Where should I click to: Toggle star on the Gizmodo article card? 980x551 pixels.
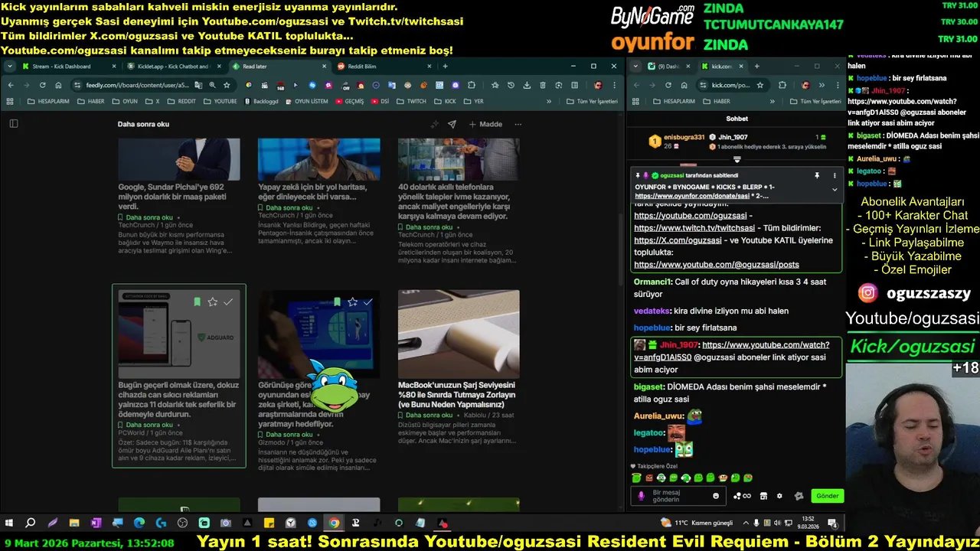pyautogui.click(x=352, y=302)
